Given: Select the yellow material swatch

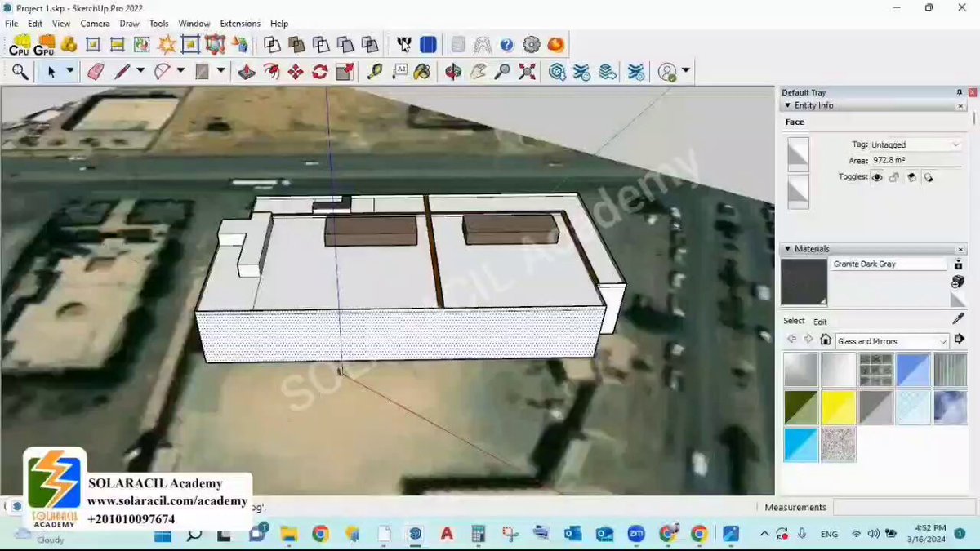Looking at the screenshot, I should [x=839, y=407].
